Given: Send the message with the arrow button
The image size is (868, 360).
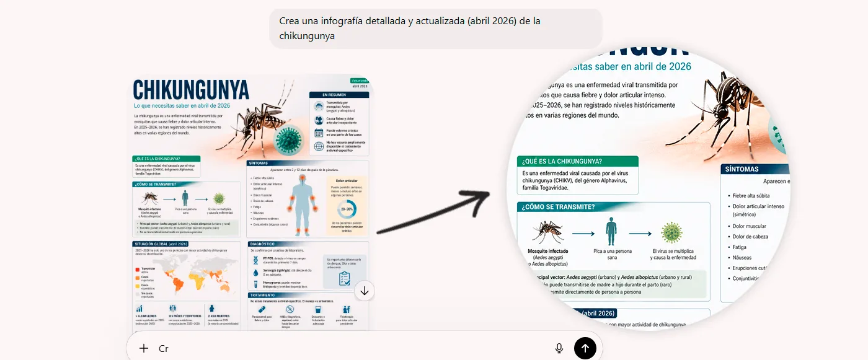Looking at the screenshot, I should 585,348.
